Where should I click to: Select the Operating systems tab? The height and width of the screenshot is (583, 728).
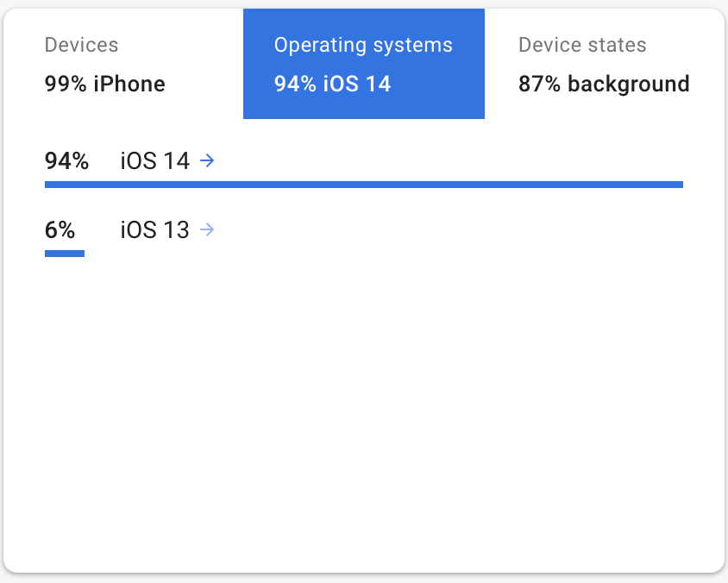coord(363,64)
